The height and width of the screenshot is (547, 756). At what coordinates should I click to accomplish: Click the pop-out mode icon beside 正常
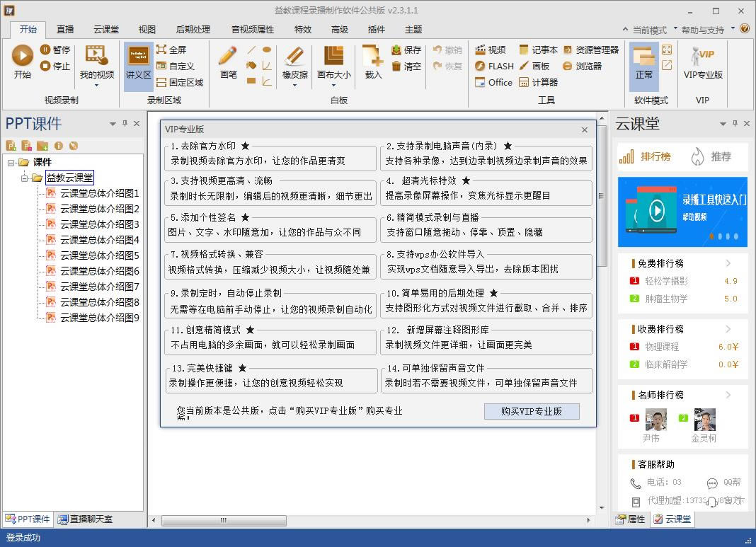point(667,65)
